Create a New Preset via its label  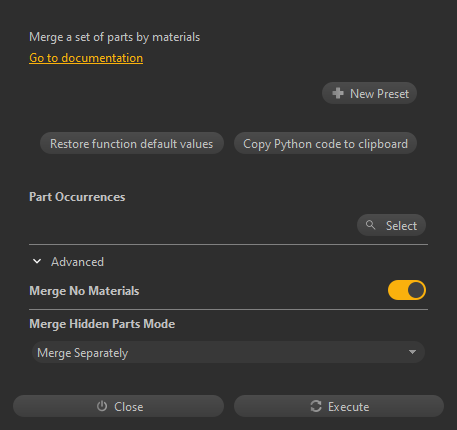pyautogui.click(x=379, y=94)
